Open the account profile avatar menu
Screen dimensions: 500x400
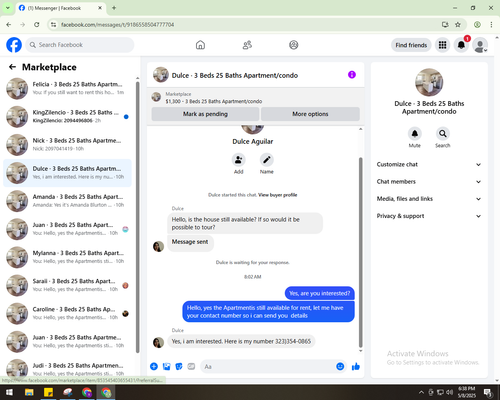click(480, 45)
